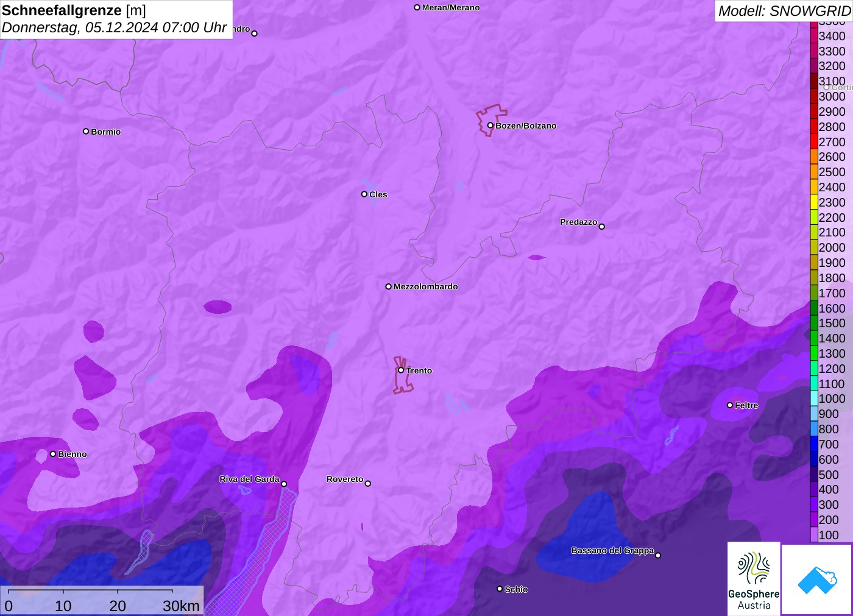
Task: Click the 30km scale bar label
Action: click(x=181, y=606)
